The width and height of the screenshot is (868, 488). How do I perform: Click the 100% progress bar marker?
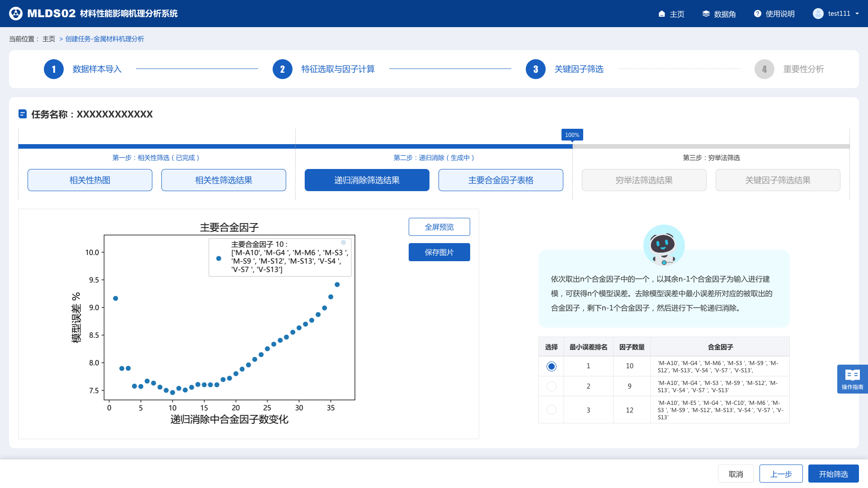pyautogui.click(x=572, y=135)
